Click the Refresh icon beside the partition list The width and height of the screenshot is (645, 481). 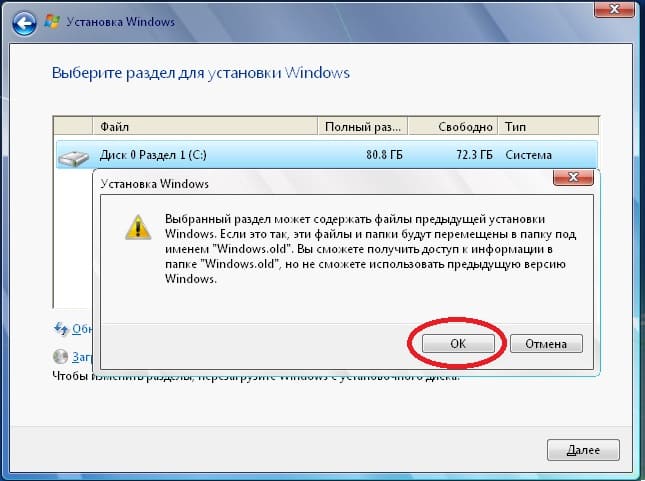[59, 328]
